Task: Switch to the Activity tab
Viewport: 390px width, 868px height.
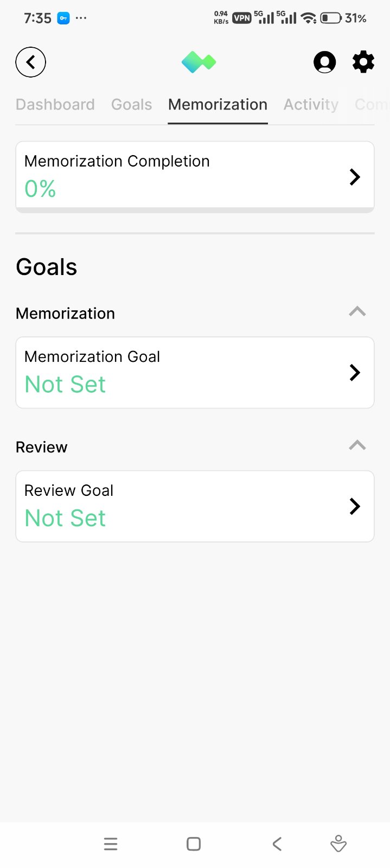Action: [311, 104]
